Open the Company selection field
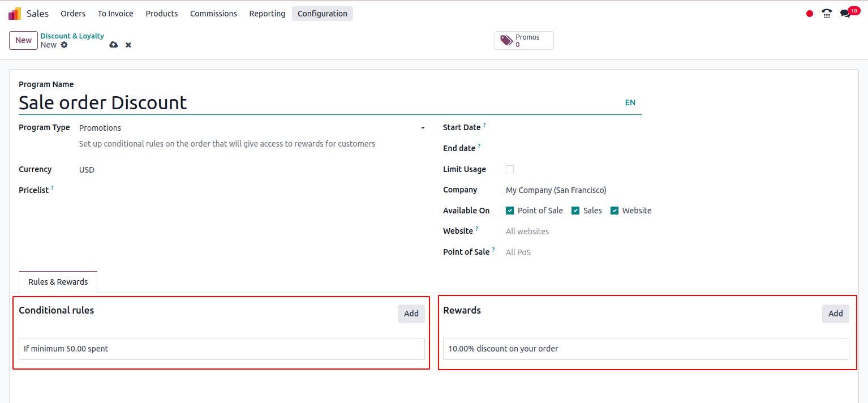The width and height of the screenshot is (868, 403). click(x=677, y=190)
